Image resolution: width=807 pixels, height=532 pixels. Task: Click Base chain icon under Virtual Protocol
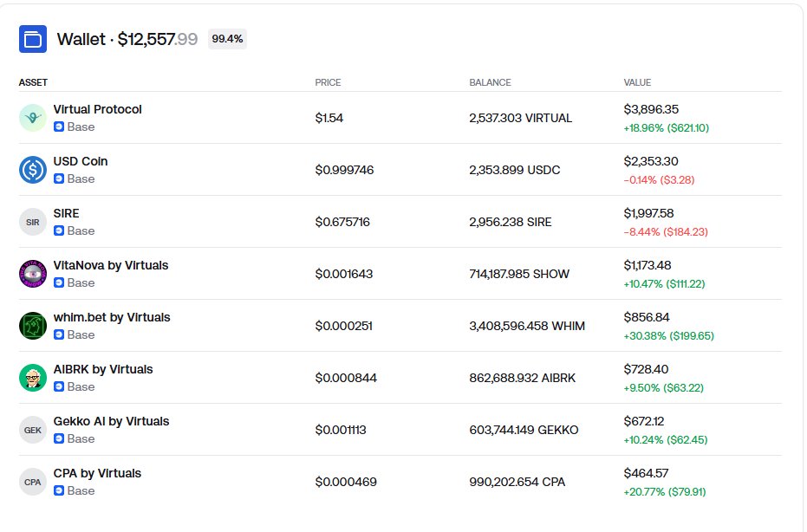pyautogui.click(x=59, y=127)
